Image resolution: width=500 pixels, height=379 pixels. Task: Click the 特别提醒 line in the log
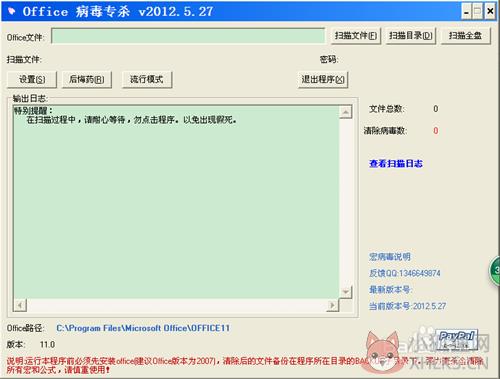[33, 110]
